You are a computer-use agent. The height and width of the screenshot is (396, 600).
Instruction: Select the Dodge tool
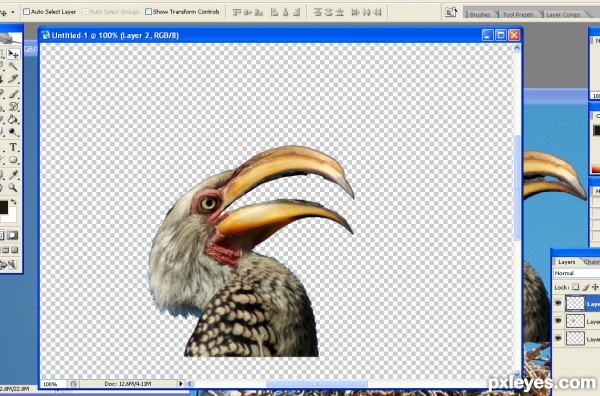(13, 132)
